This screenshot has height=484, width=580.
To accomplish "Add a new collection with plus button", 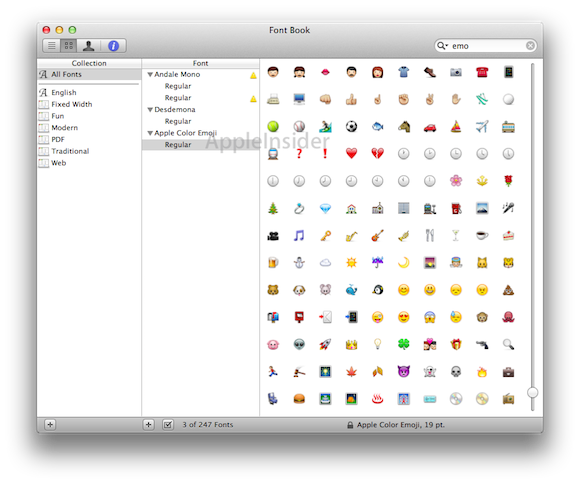I will pyautogui.click(x=50, y=424).
